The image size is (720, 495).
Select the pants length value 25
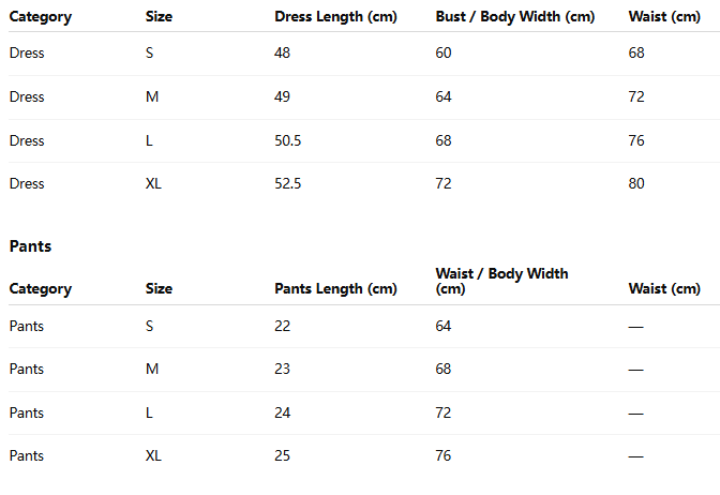tap(282, 456)
